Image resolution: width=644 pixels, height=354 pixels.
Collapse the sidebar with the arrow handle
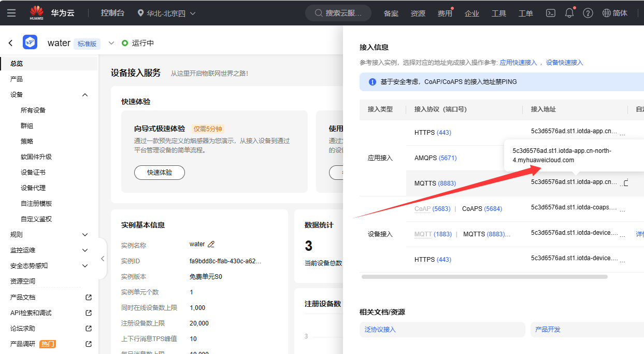click(x=102, y=258)
